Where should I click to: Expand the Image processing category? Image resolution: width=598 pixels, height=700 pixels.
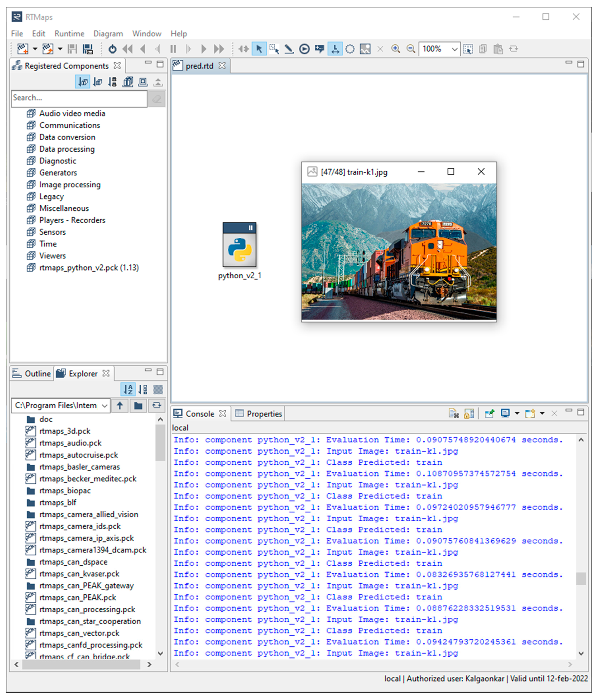pos(70,185)
